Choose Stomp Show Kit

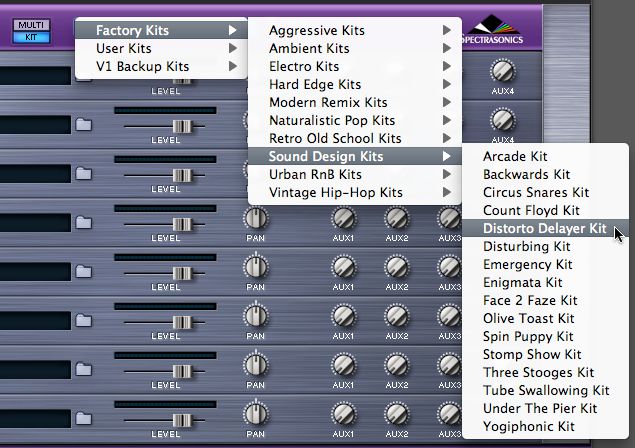click(545, 354)
